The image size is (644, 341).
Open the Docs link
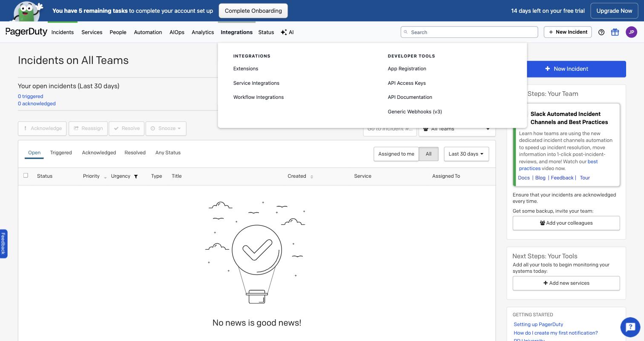coord(524,178)
